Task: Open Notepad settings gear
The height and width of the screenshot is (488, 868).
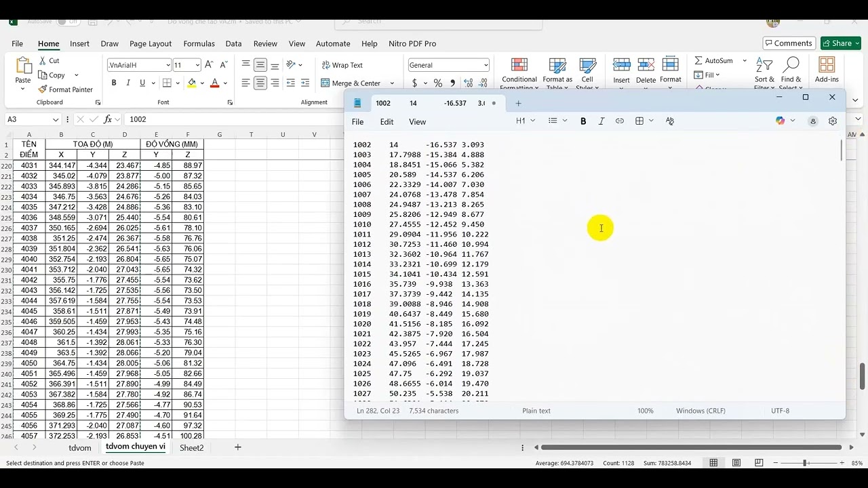Action: click(x=833, y=121)
